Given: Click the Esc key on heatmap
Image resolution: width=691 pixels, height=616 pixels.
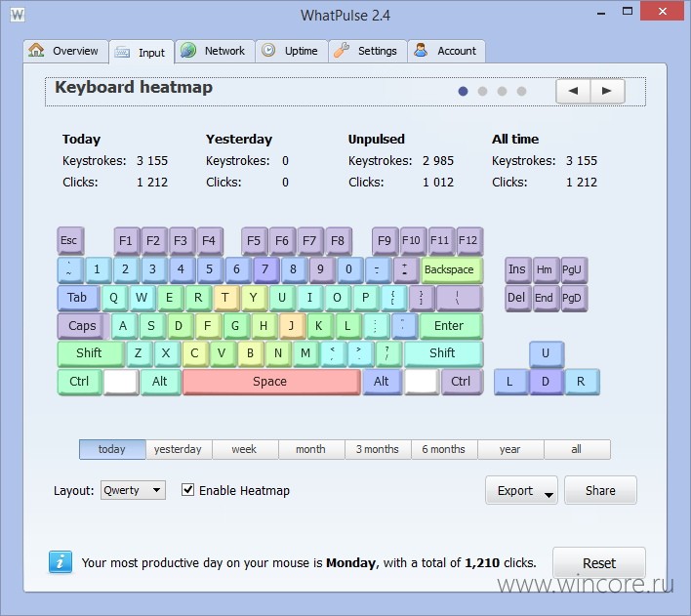Looking at the screenshot, I should click(70, 241).
